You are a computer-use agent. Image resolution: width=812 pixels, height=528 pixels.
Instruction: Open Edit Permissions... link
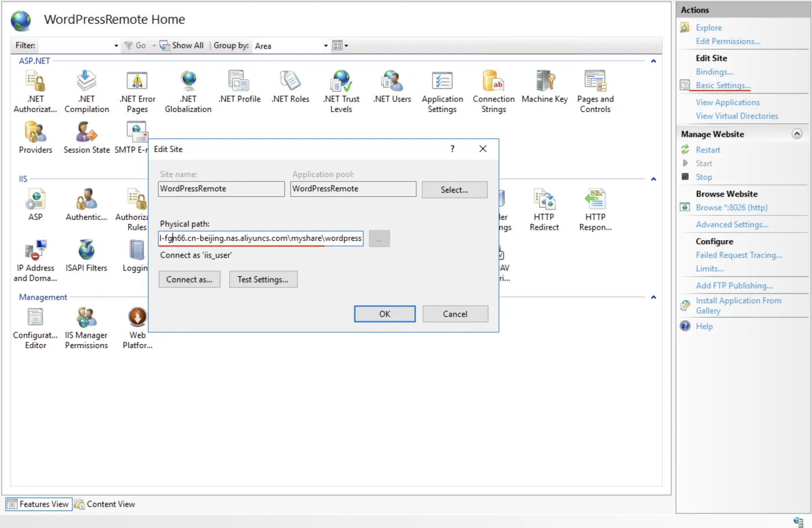[x=728, y=41]
